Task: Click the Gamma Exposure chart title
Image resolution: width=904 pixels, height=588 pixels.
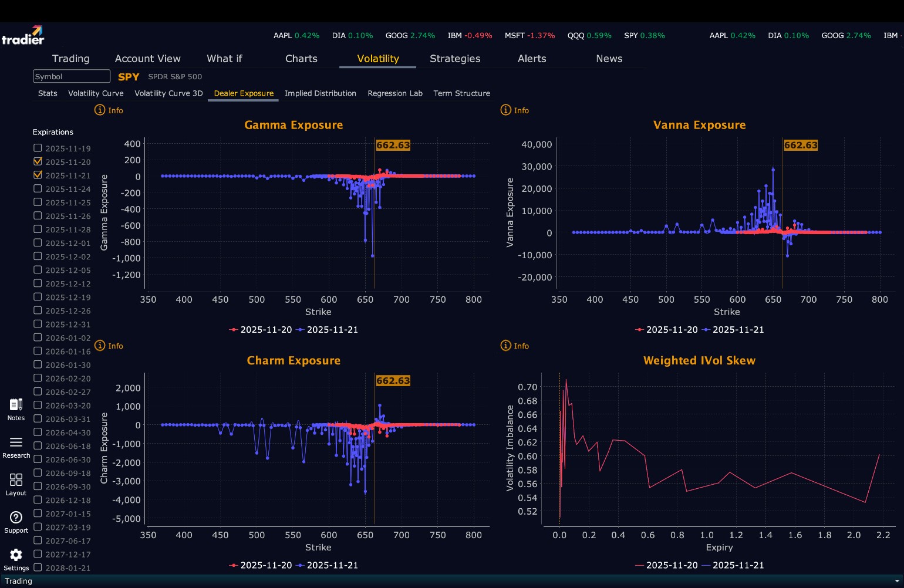Action: tap(294, 125)
